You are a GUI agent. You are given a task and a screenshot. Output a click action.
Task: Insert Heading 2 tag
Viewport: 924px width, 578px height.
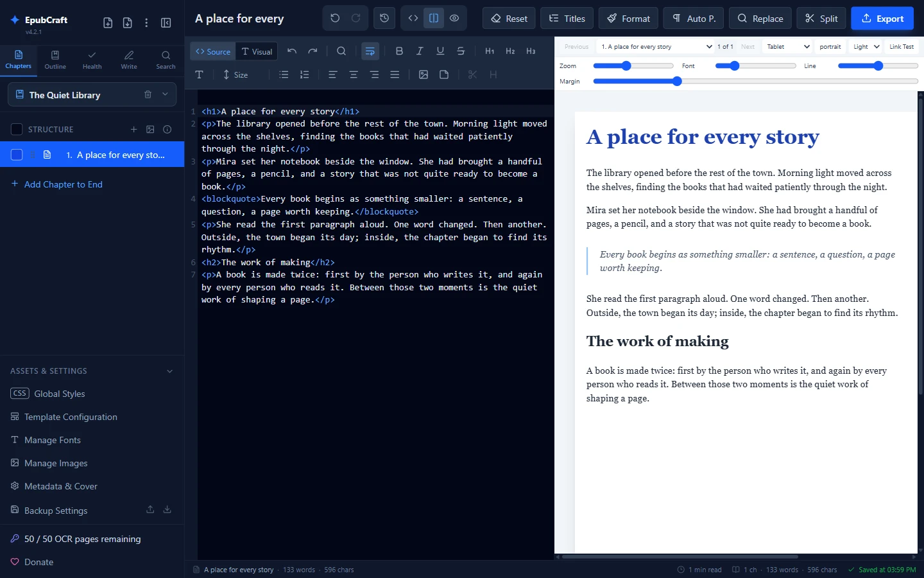click(x=510, y=51)
